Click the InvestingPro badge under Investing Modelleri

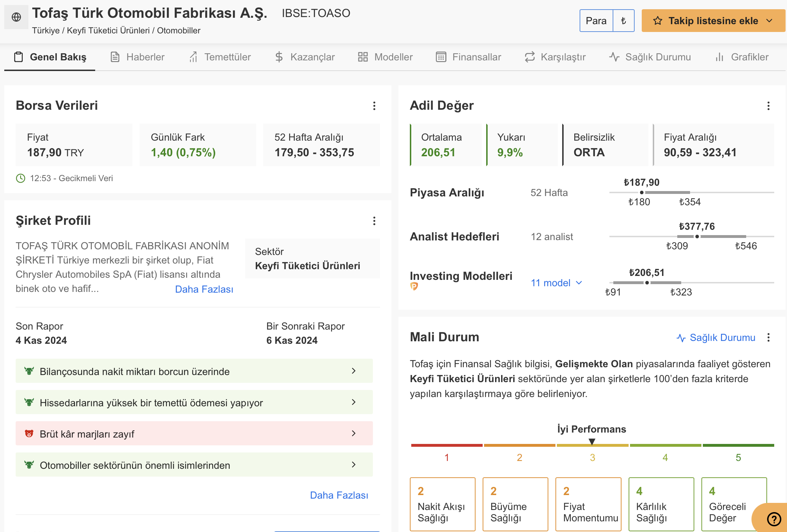[x=414, y=286]
